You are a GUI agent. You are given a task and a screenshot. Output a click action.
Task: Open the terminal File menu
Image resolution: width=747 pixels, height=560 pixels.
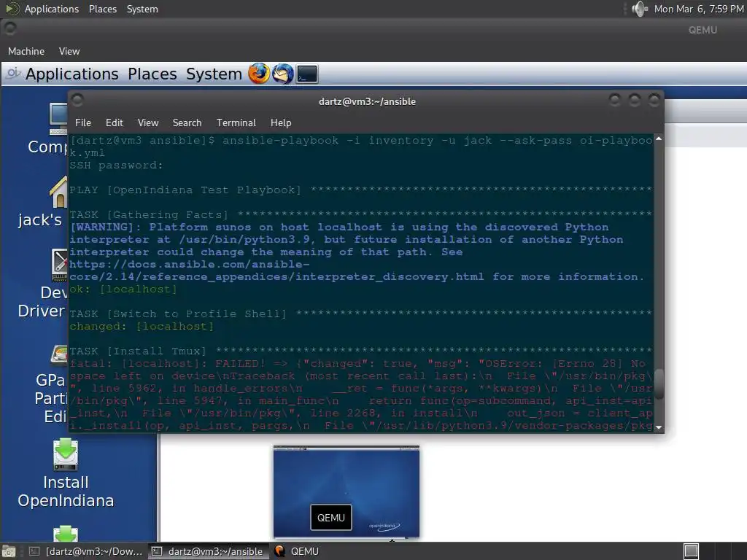pos(83,122)
